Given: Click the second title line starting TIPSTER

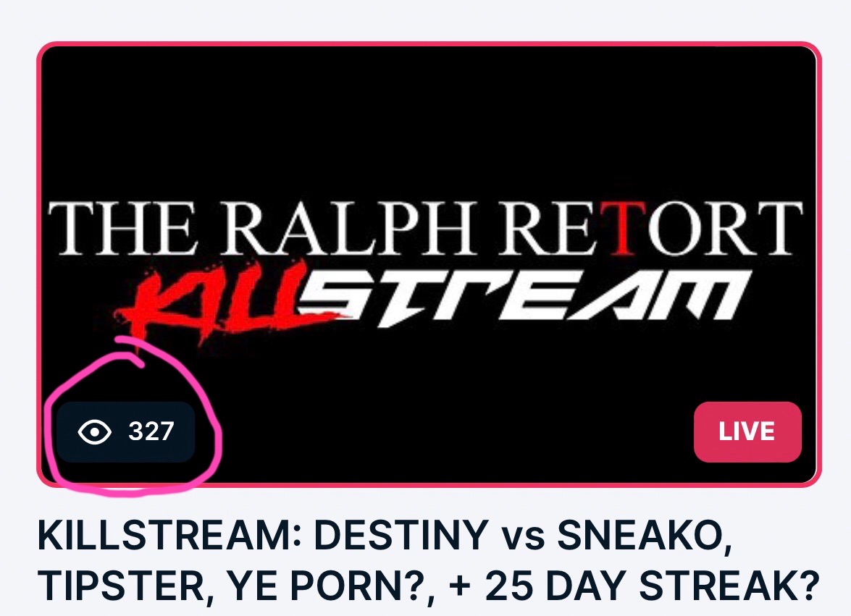Looking at the screenshot, I should pyautogui.click(x=427, y=586).
